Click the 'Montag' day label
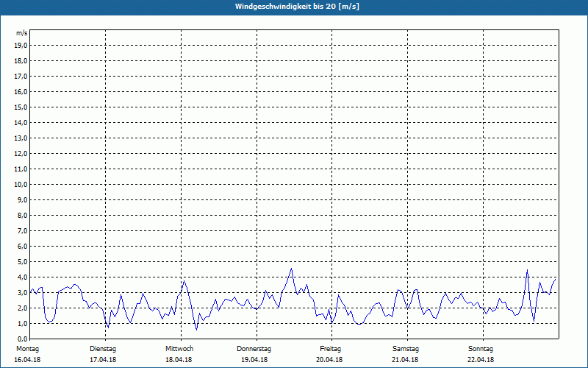 [x=27, y=349]
